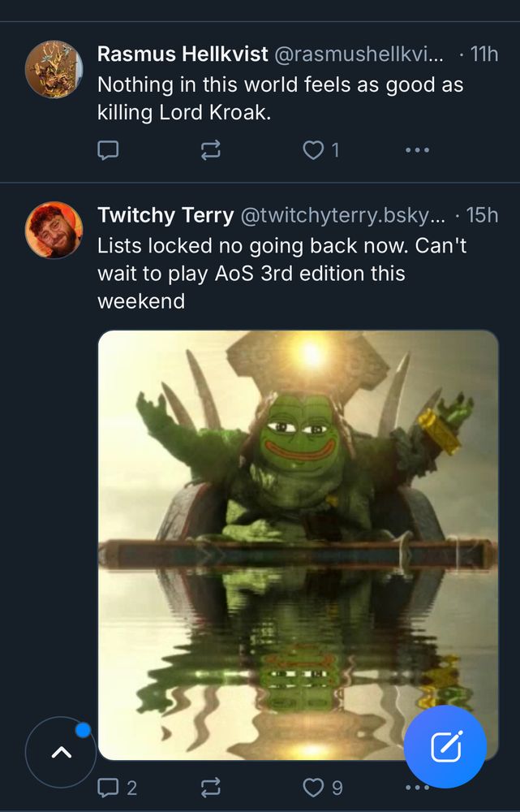Viewport: 520px width, 812px height.
Task: Open Rasmus Hellkvist display name link
Action: (x=183, y=54)
